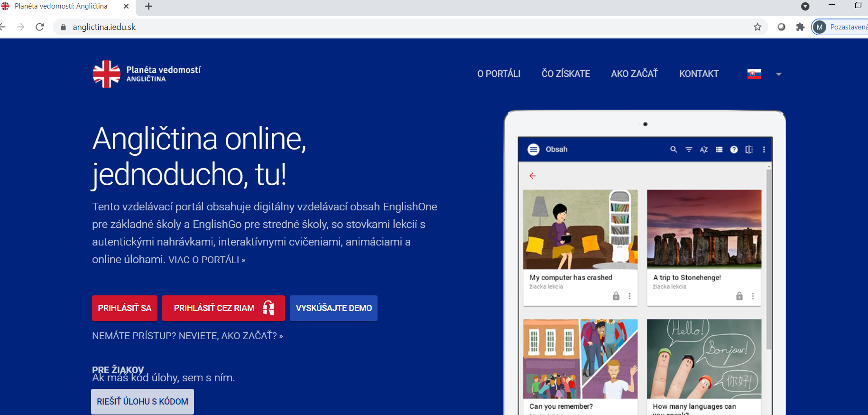Open the NEMÁTE PRÍSTUP? NEVIETE, AKO ZAČAŤ? link
Viewport: 868px width, 415px height.
tap(187, 336)
